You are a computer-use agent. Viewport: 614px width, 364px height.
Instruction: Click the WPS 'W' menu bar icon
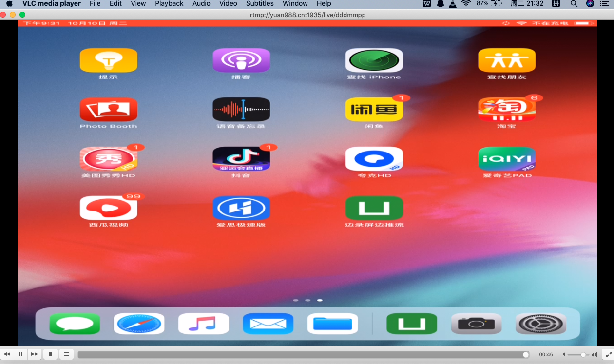tap(427, 3)
